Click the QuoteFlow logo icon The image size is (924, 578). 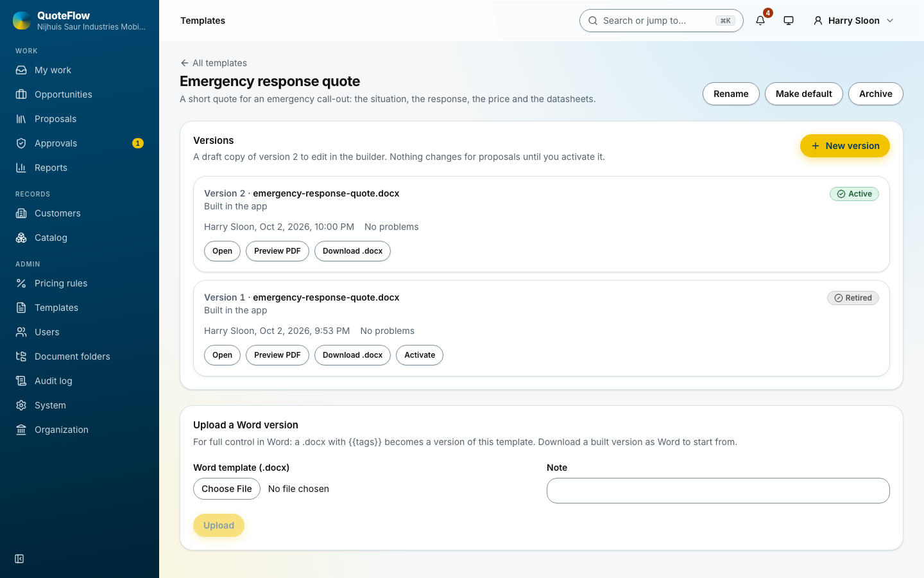tap(22, 21)
